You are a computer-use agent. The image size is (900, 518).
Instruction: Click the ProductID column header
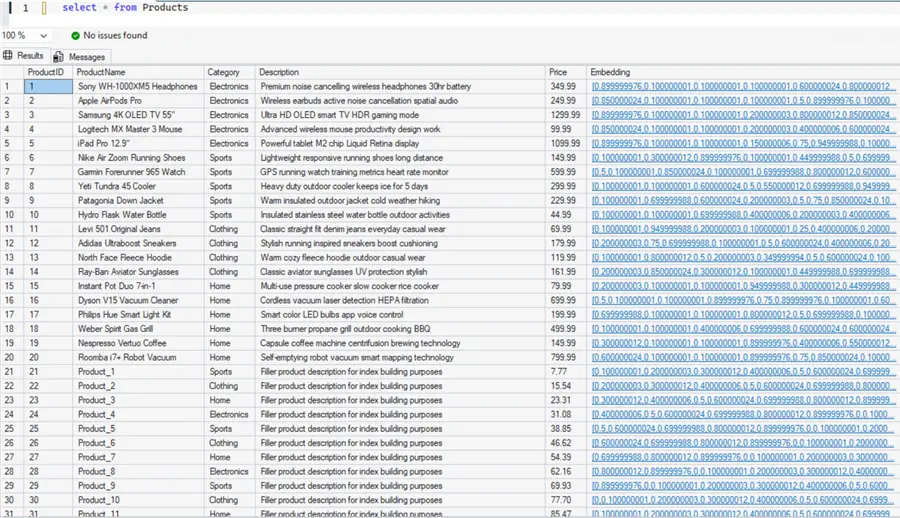point(48,72)
